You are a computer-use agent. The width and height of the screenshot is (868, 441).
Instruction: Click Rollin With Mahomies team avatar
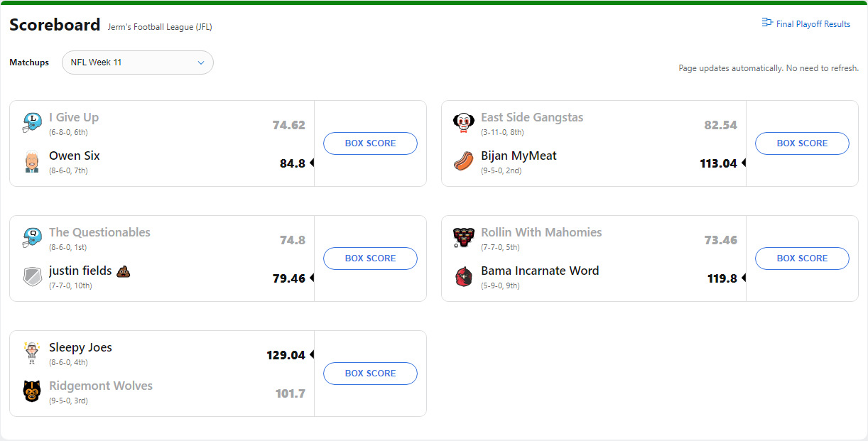coord(464,238)
